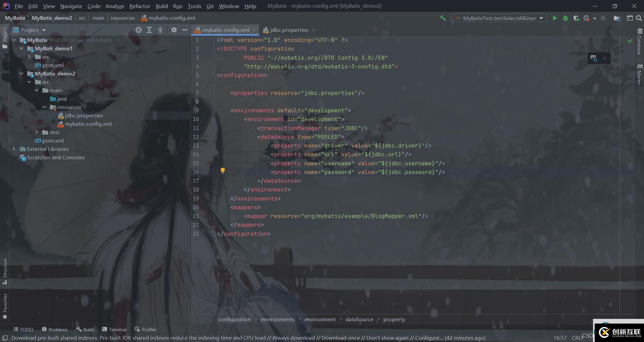Expand more run options dropdown arrow
Viewport: 644px width, 342px height.
tap(595, 18)
